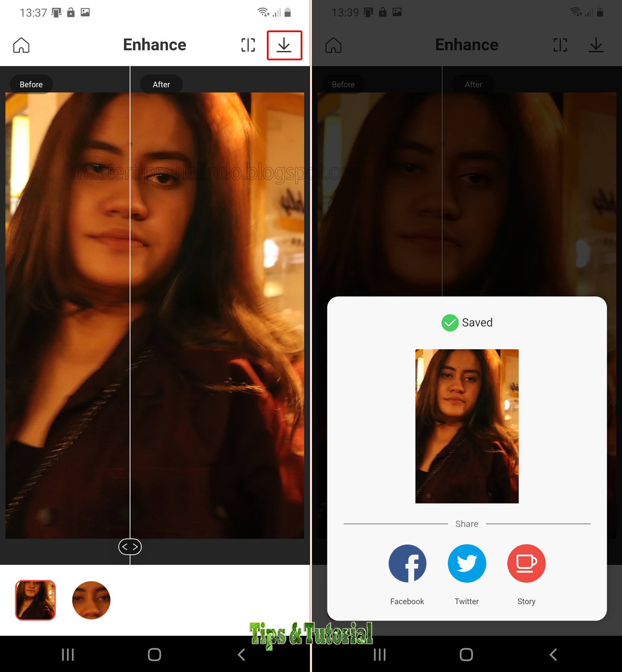The width and height of the screenshot is (622, 672).
Task: Share saved photo to Twitter
Action: (467, 563)
